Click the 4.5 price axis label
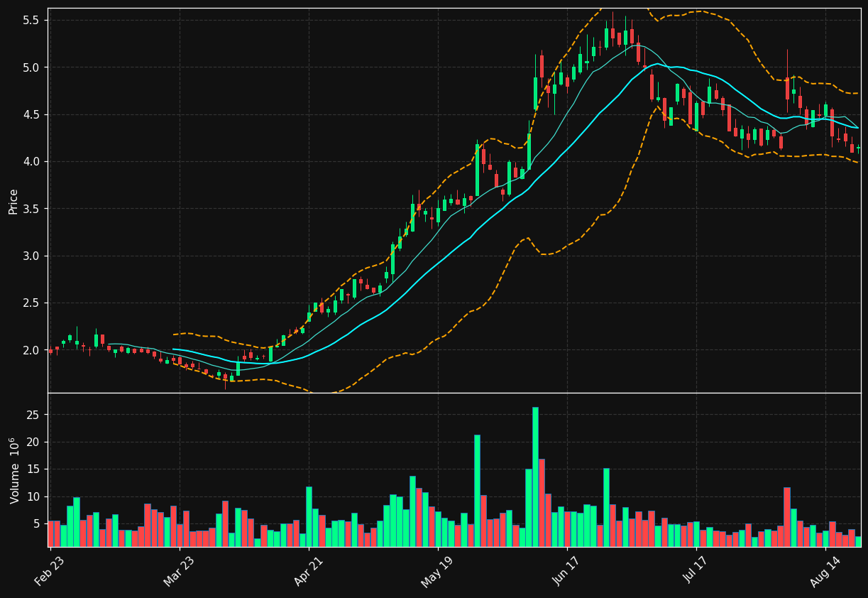Screen dimensions: 868x598 32,114
